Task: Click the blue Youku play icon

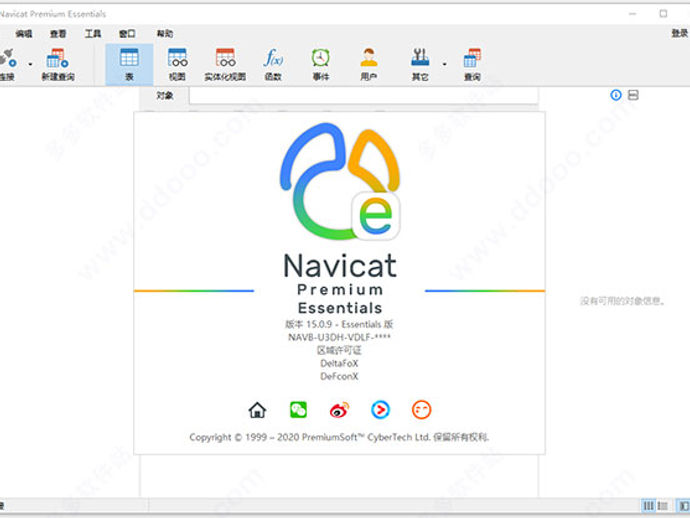Action: tap(380, 410)
